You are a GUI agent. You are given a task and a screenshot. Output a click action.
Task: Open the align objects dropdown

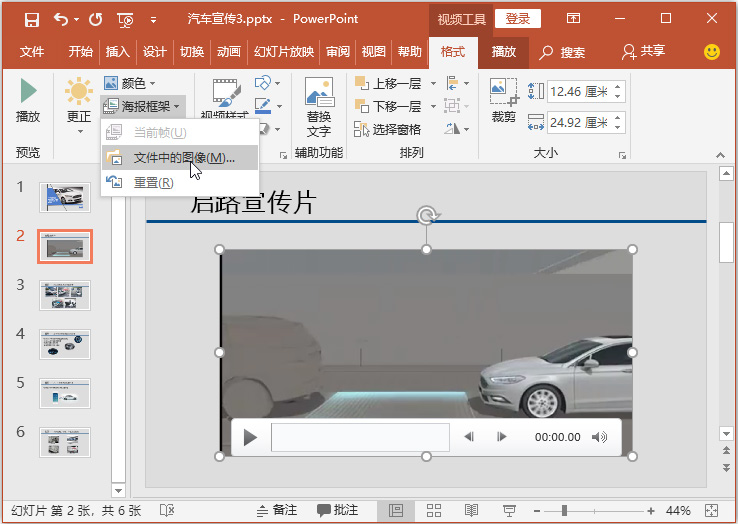(x=457, y=83)
